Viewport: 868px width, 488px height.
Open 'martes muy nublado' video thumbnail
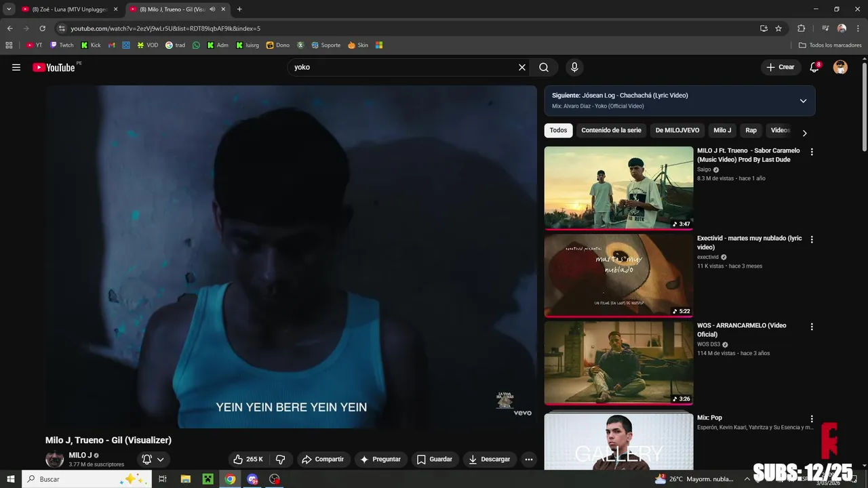tap(618, 275)
